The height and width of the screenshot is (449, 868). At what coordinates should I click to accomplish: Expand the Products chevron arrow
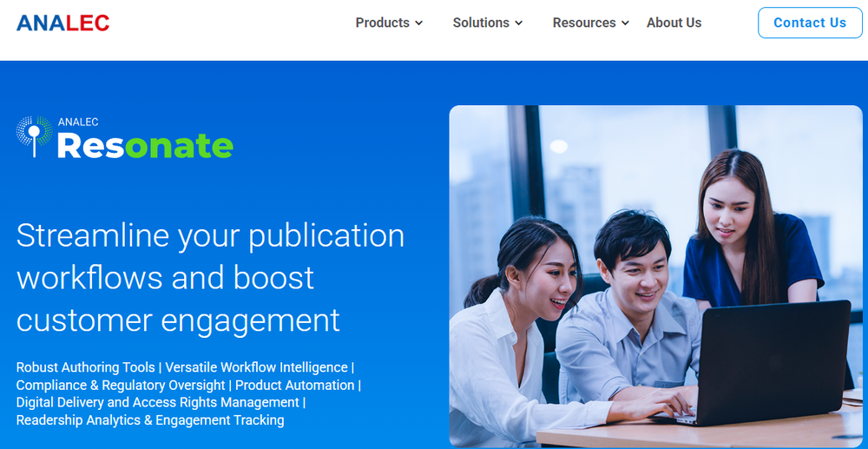pyautogui.click(x=419, y=23)
